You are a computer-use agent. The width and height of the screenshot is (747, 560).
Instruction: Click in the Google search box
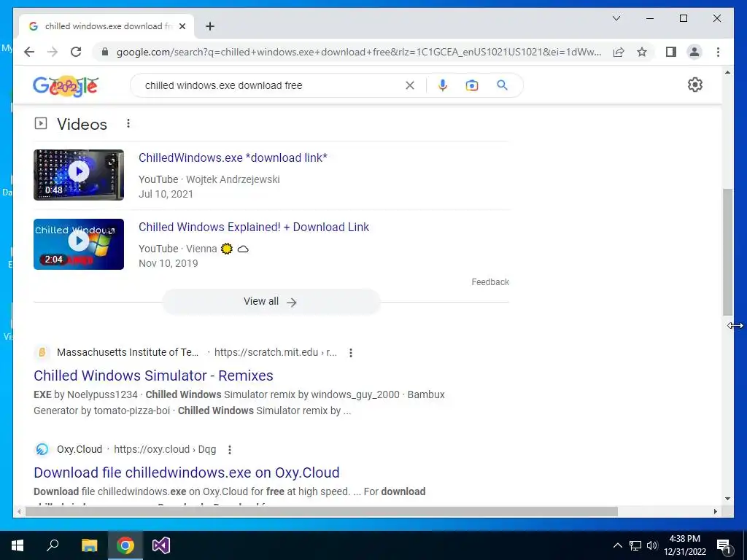point(271,85)
